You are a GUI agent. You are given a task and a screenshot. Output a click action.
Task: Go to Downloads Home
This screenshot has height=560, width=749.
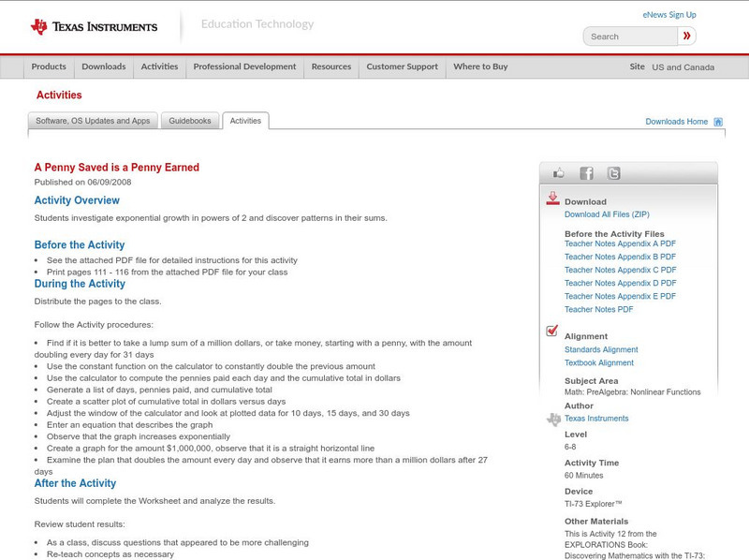pos(676,122)
